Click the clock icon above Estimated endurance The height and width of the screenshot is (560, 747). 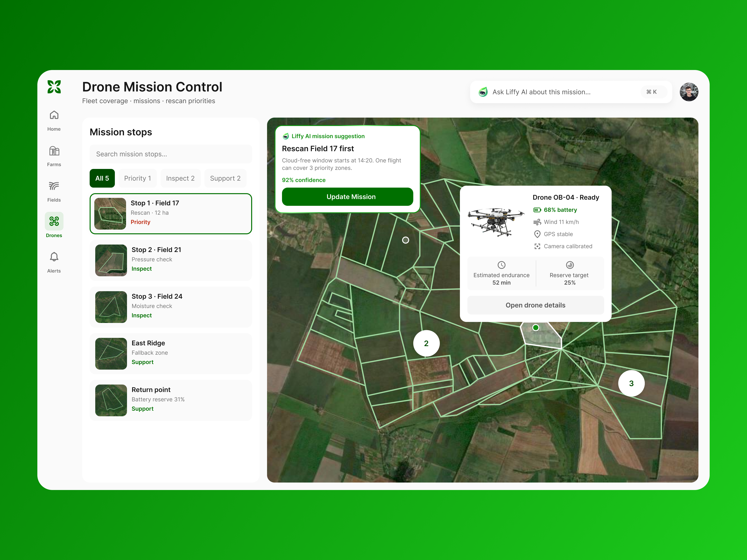click(x=501, y=265)
